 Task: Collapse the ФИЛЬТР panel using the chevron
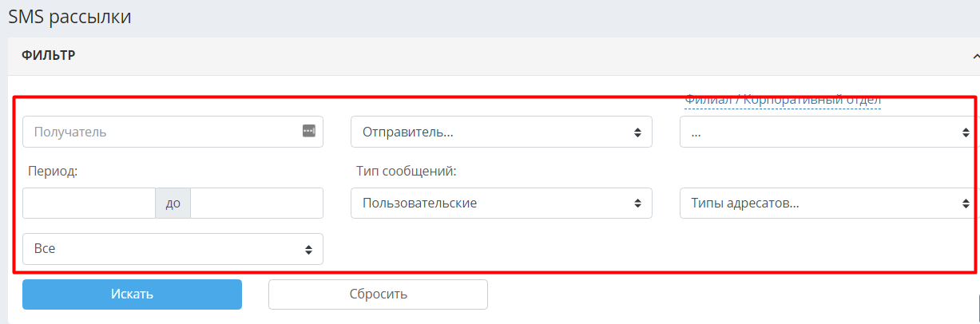coord(975,56)
